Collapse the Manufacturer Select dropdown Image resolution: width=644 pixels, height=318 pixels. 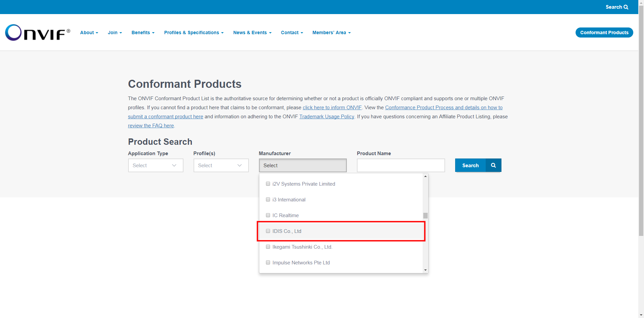pos(303,165)
